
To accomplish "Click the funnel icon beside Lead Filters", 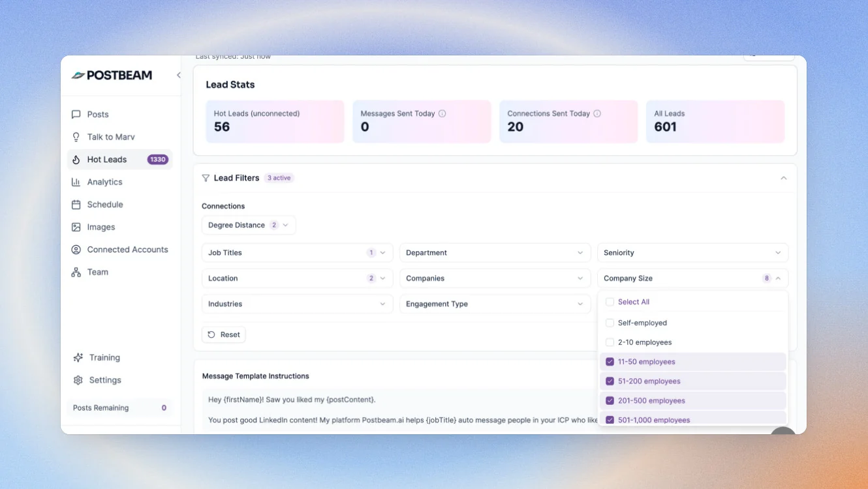I will coord(206,178).
